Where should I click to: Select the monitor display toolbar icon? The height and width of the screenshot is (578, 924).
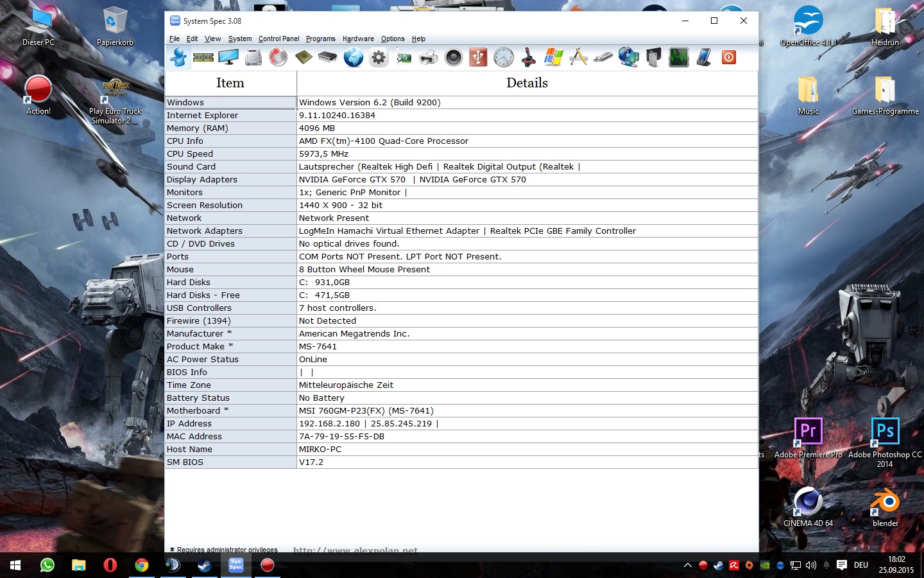click(x=228, y=57)
